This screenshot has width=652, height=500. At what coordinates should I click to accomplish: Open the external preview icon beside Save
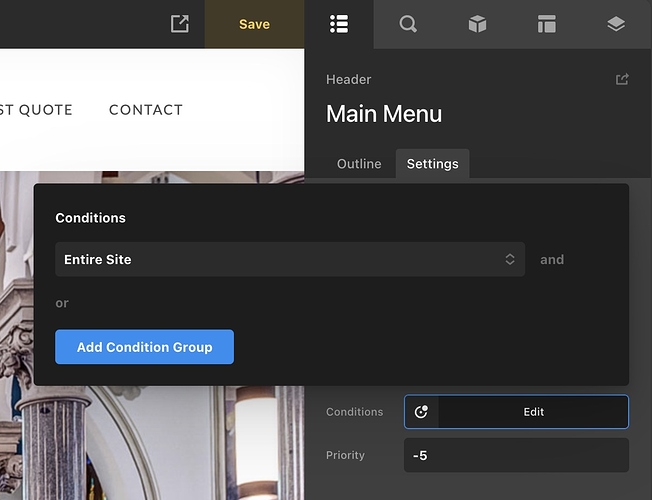[x=180, y=24]
